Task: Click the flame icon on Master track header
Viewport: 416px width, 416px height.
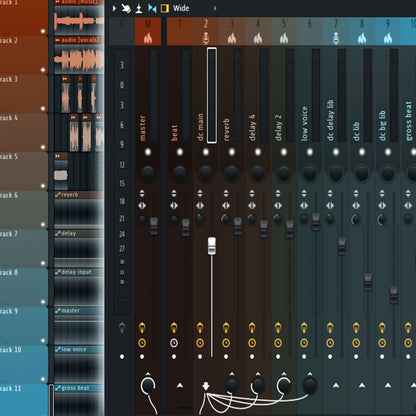Action: 148,39
